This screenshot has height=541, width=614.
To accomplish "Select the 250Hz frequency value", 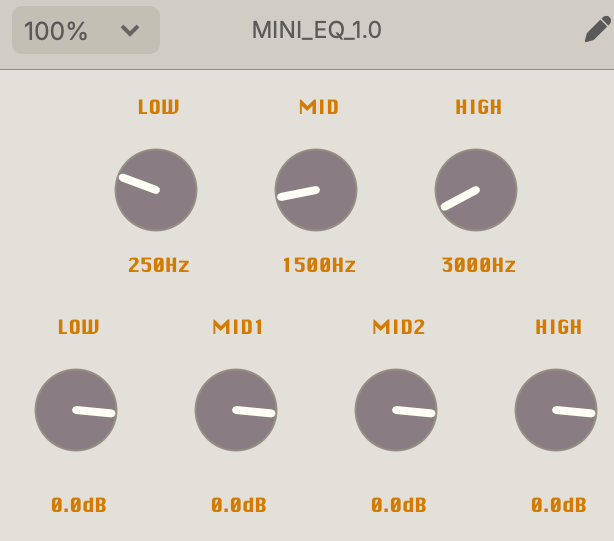I will point(158,265).
